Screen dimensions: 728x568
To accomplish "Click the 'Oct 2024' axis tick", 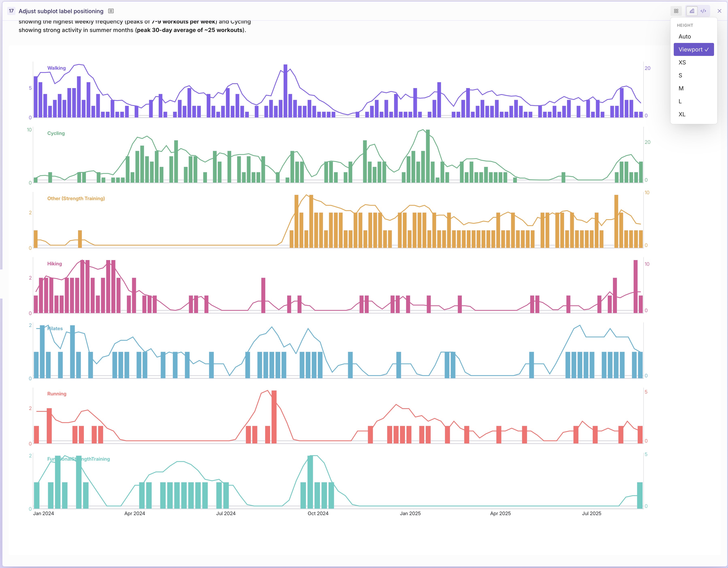I will tap(318, 513).
